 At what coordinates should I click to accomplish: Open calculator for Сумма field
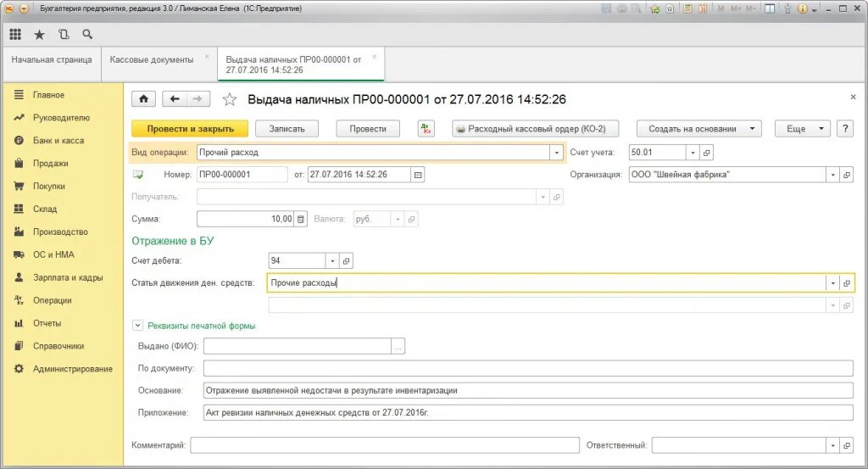click(x=301, y=220)
